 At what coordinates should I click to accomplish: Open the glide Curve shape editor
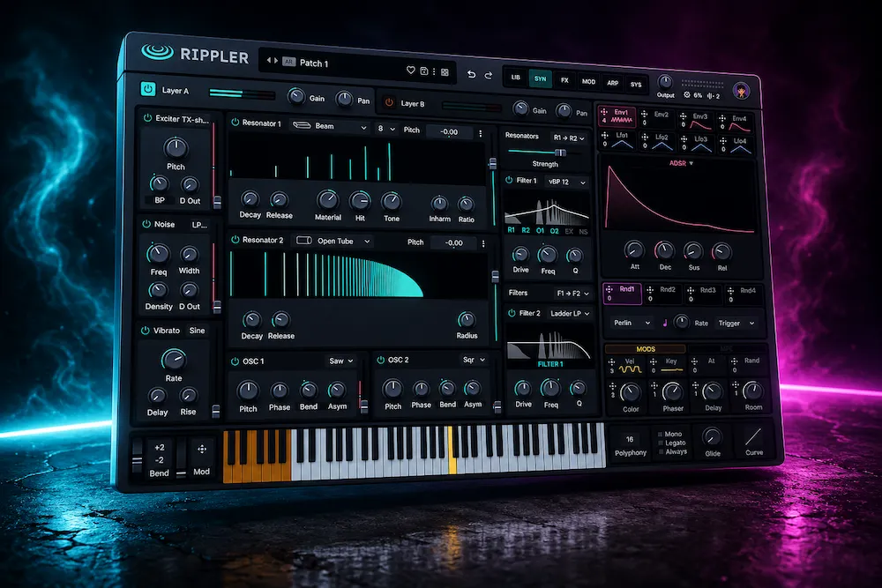[x=754, y=437]
